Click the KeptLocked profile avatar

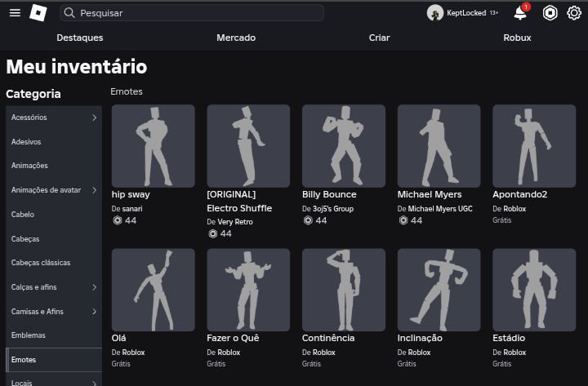(x=434, y=13)
